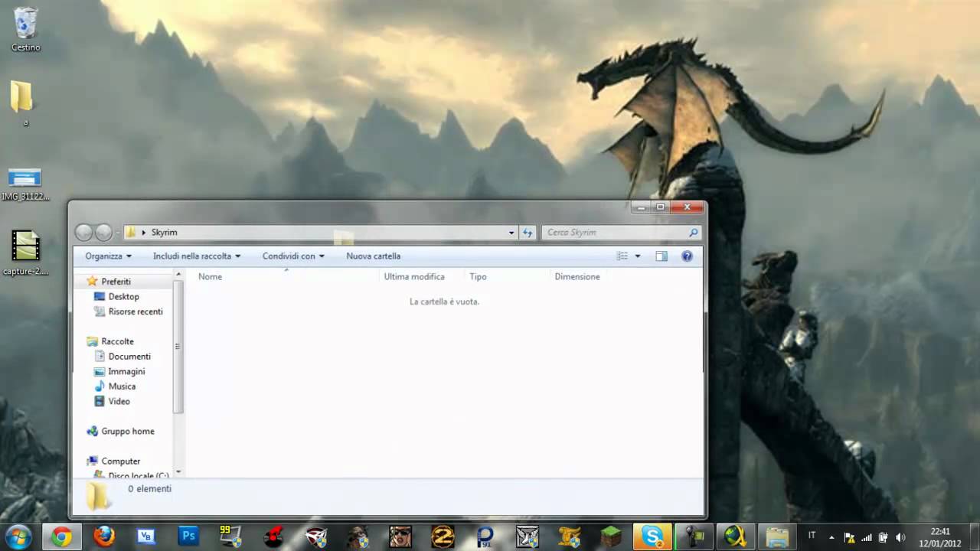Click the power plug tray icon
The image size is (980, 551).
[x=884, y=537]
